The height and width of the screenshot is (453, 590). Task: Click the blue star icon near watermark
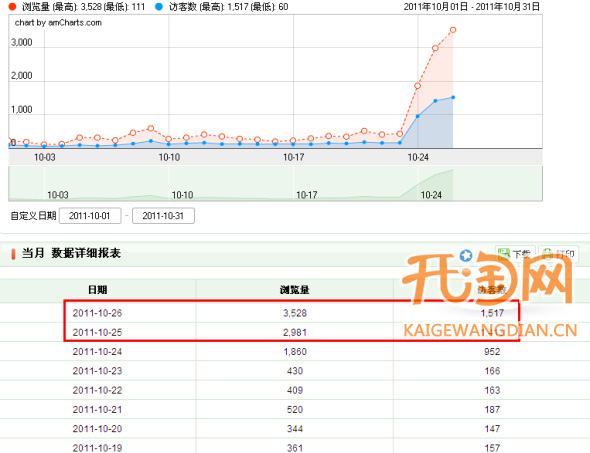466,255
